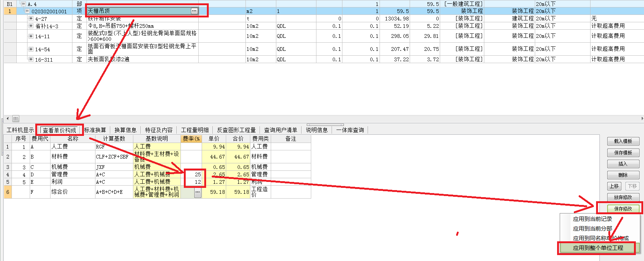
Task: Select 管理费 name cell in row 4
Action: point(73,174)
